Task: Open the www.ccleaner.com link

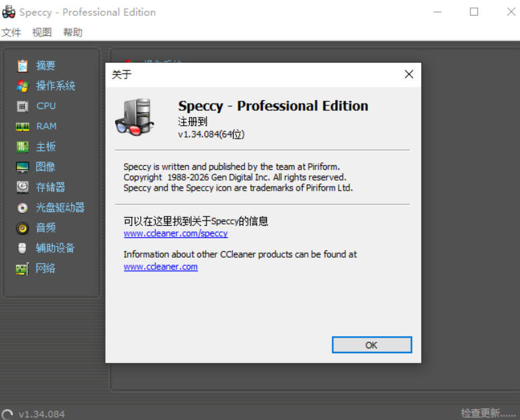Action: click(160, 266)
